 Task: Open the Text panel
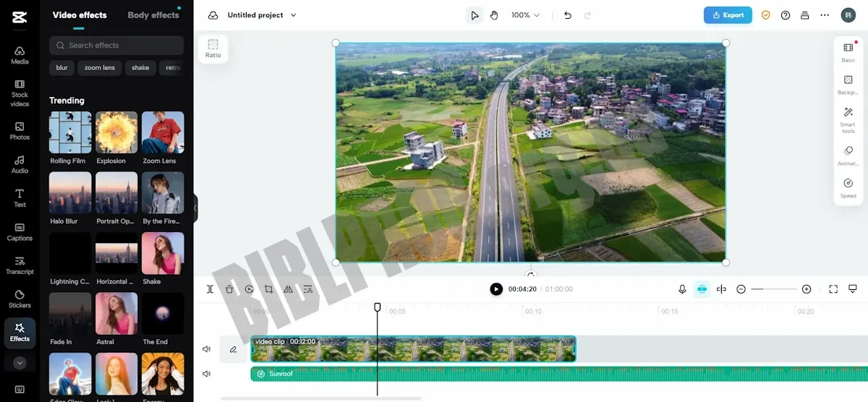(20, 198)
